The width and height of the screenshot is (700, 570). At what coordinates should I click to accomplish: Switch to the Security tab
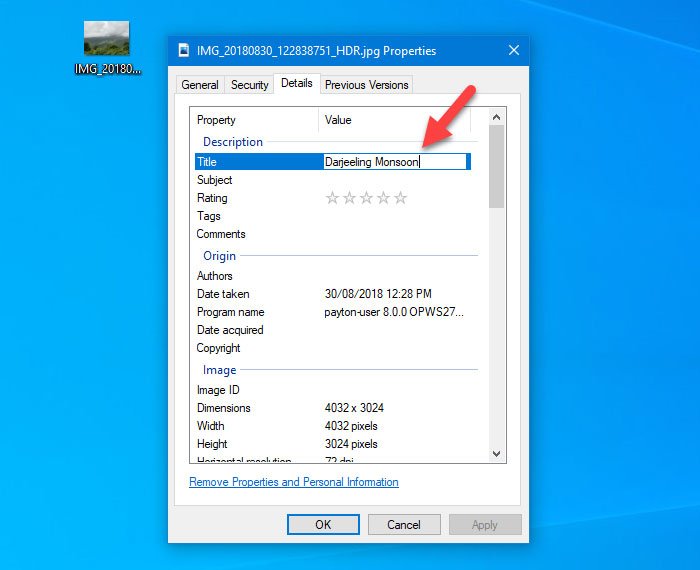click(249, 85)
